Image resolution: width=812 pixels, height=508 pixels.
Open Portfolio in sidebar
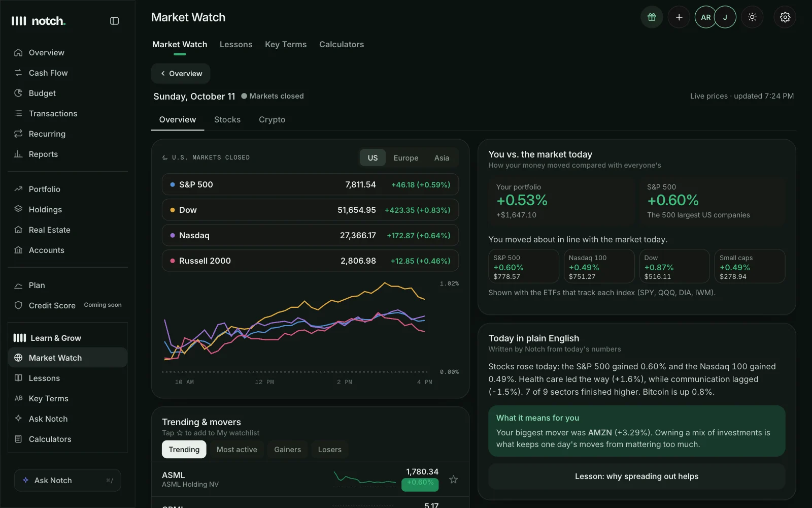pos(67,189)
